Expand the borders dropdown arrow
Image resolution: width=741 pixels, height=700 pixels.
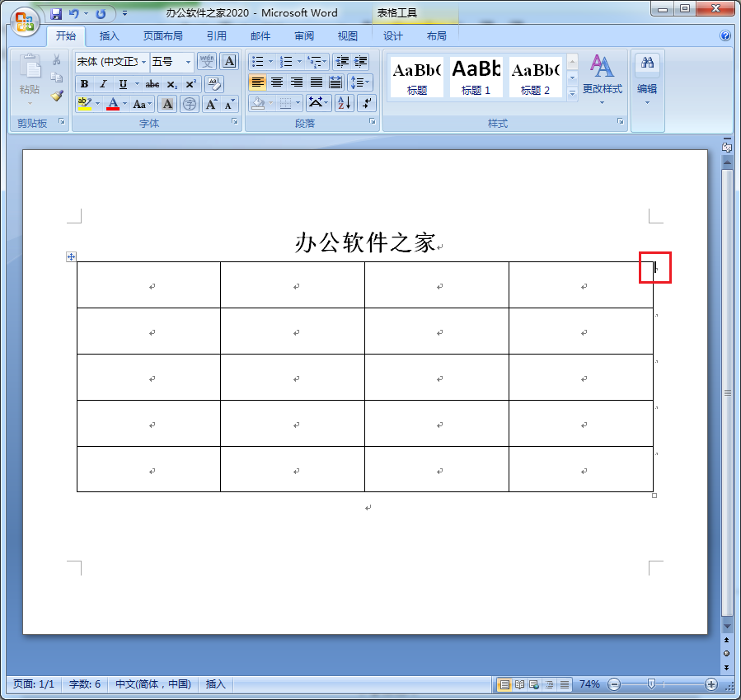298,102
